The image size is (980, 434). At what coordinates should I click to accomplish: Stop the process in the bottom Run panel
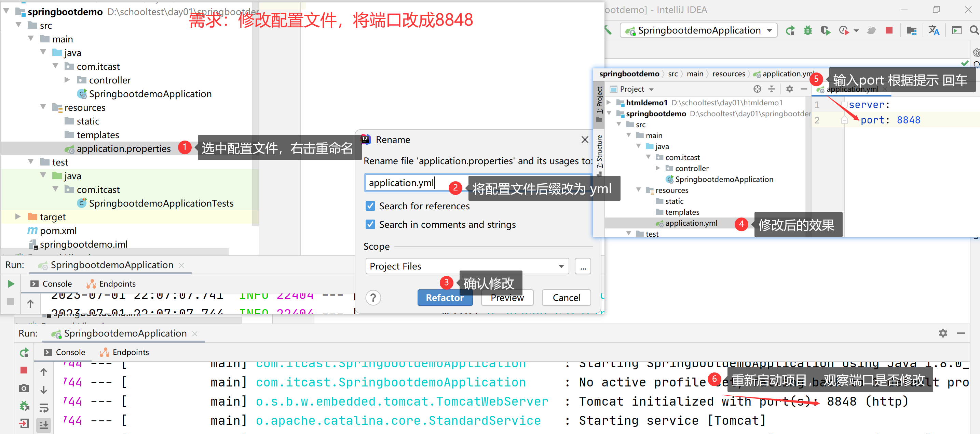(x=24, y=370)
